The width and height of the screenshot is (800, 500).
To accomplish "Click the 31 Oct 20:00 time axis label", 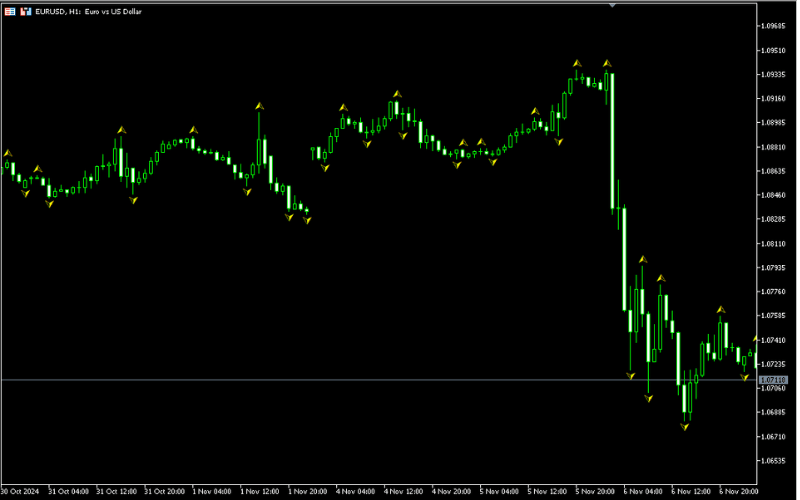I will (164, 491).
